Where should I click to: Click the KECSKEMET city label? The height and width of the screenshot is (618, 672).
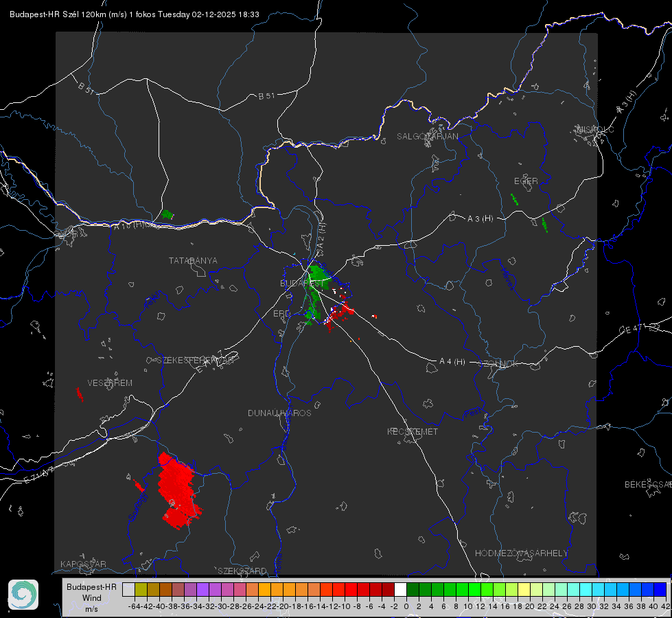pyautogui.click(x=413, y=432)
